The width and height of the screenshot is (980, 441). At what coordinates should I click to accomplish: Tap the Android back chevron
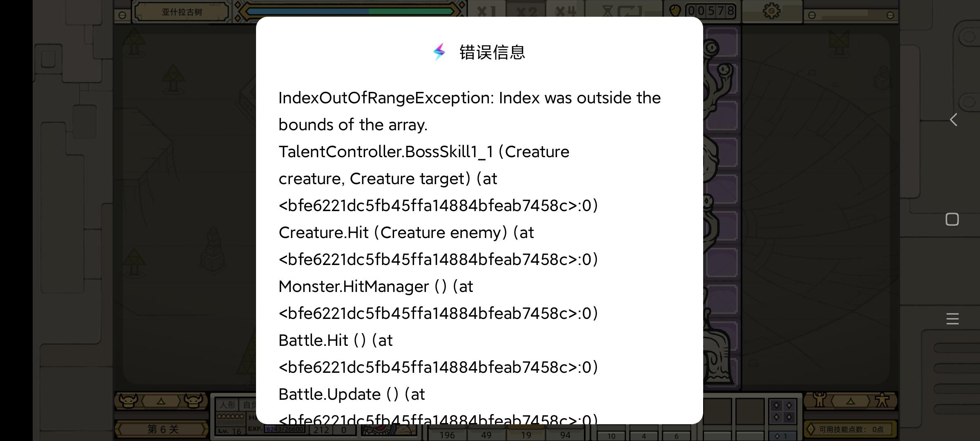point(953,120)
